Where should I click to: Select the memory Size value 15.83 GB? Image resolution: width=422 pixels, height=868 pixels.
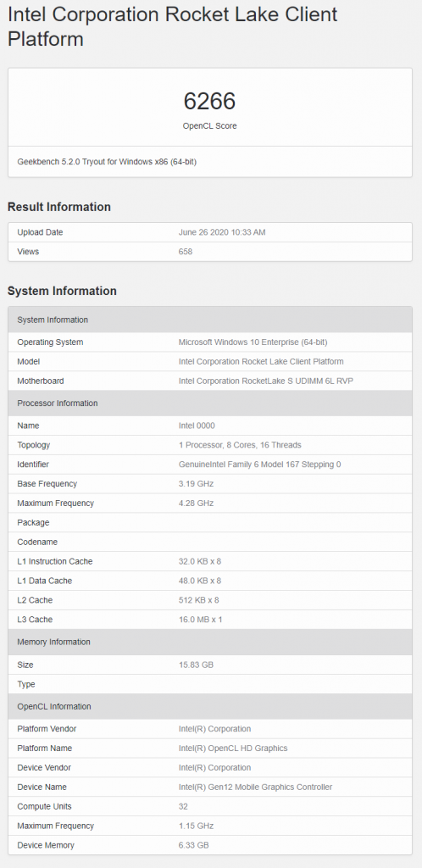click(x=196, y=665)
